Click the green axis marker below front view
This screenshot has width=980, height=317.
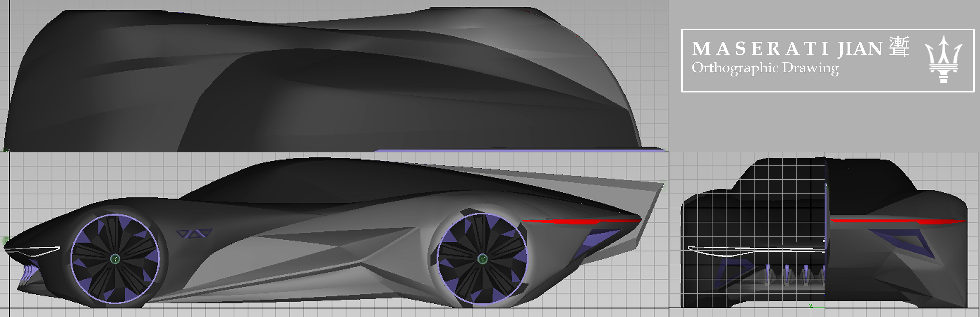[811, 306]
